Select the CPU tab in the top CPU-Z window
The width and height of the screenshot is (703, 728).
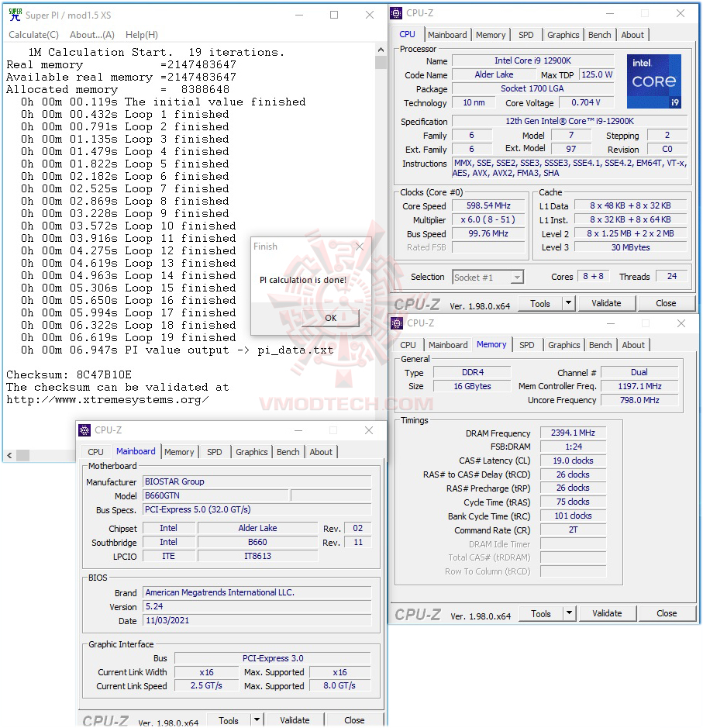(407, 34)
